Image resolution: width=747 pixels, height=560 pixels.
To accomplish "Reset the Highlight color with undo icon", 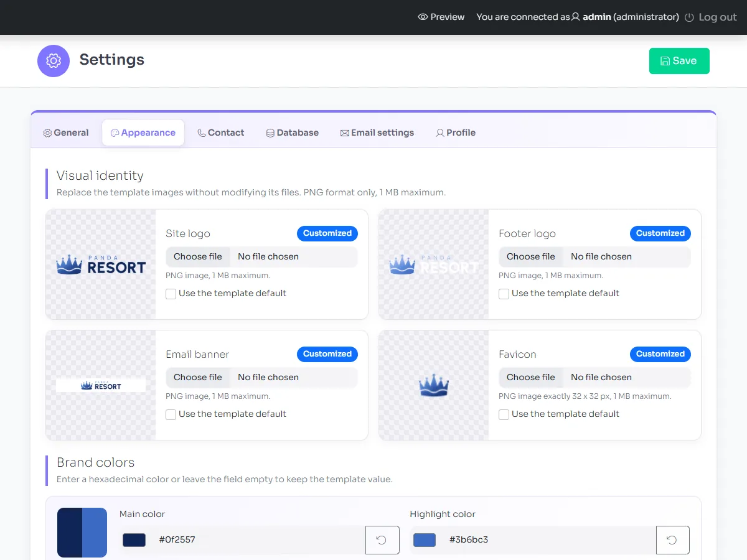I will [672, 540].
